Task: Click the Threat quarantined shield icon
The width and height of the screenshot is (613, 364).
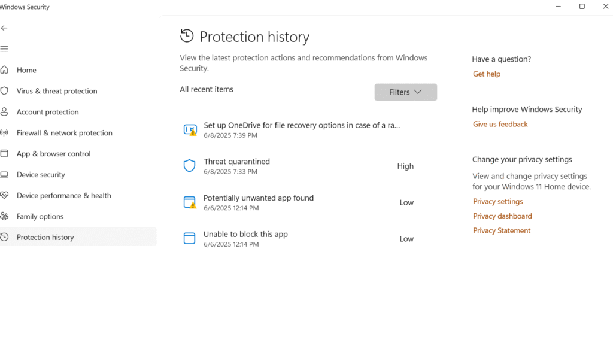Action: pos(190,166)
